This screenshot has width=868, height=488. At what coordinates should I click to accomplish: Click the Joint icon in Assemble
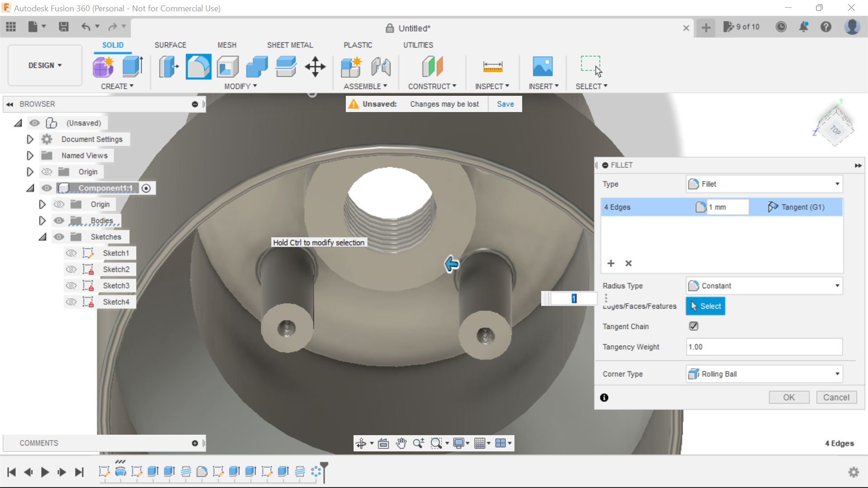[x=381, y=67]
